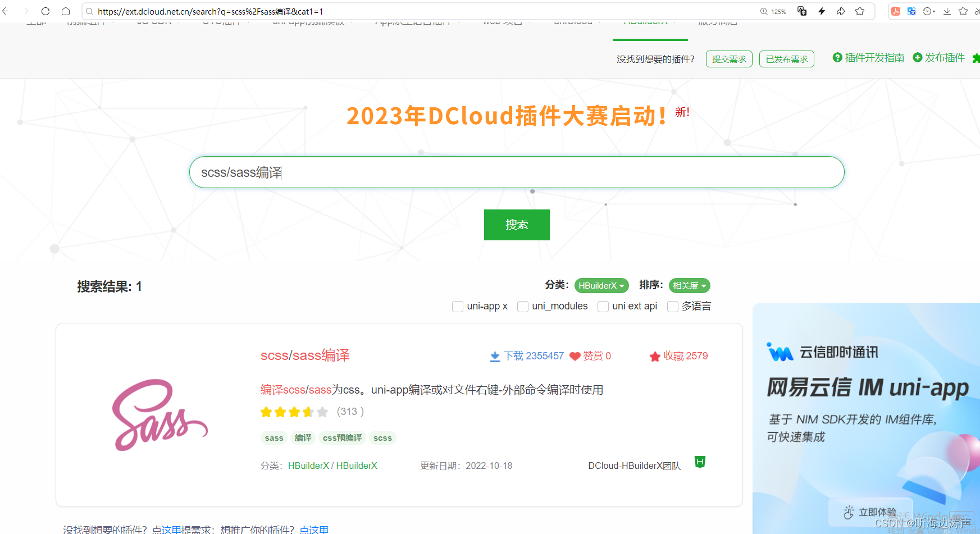Click the scss tag
This screenshot has height=534, width=980.
click(x=382, y=438)
